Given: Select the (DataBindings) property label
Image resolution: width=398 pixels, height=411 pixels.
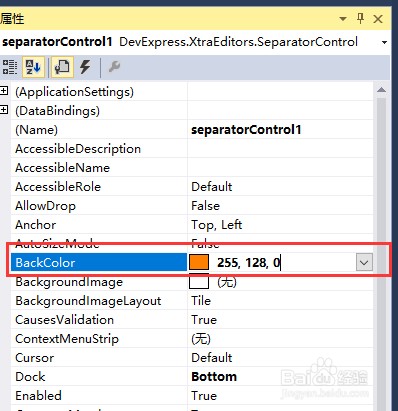Looking at the screenshot, I should [57, 111].
